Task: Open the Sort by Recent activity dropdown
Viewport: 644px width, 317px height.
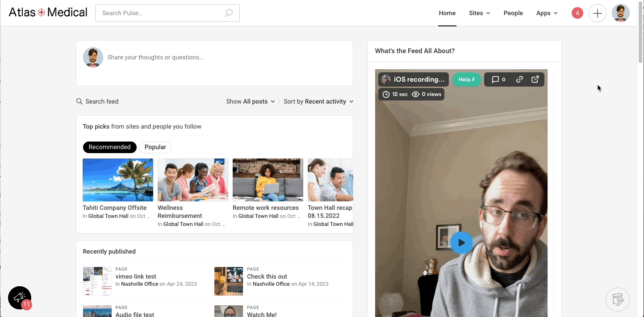Action: 319,101
